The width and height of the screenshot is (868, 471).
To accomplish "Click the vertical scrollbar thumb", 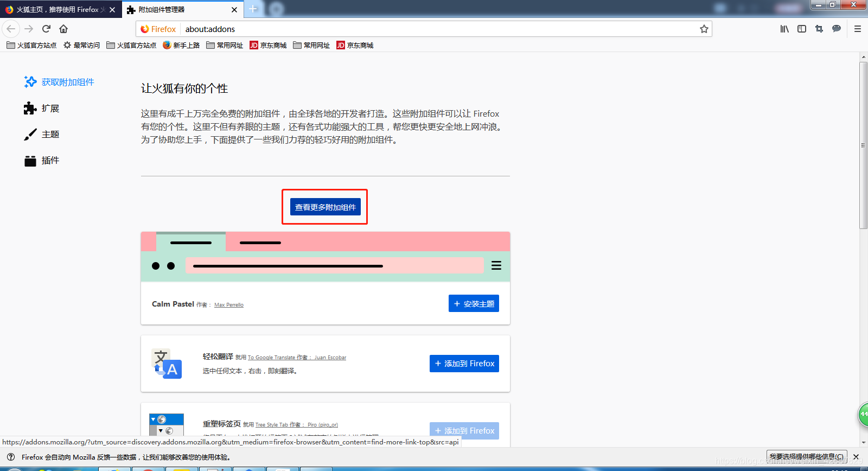I will [863, 145].
